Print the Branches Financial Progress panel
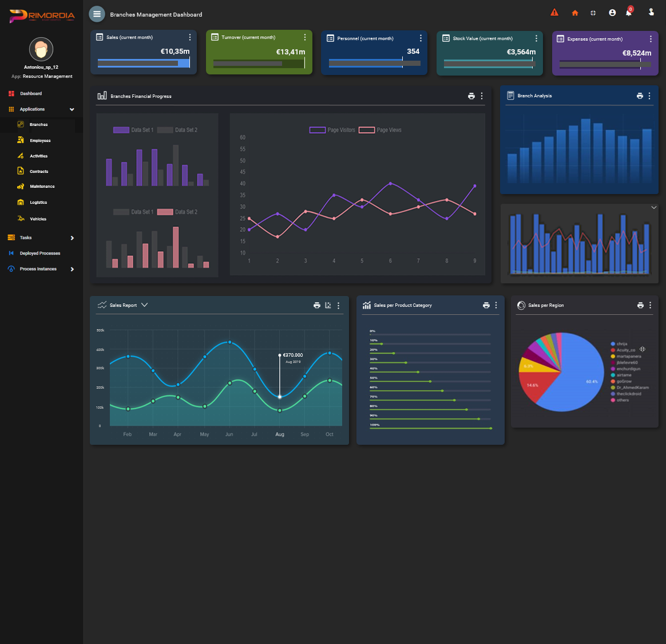The width and height of the screenshot is (666, 644). click(x=471, y=96)
